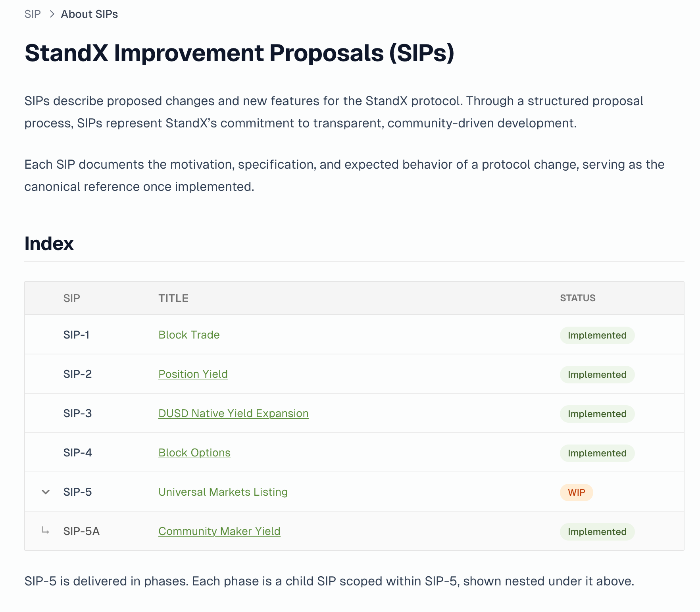Open the DUSD Native Yield Expansion link
Viewport: 700px width, 612px height.
233,414
